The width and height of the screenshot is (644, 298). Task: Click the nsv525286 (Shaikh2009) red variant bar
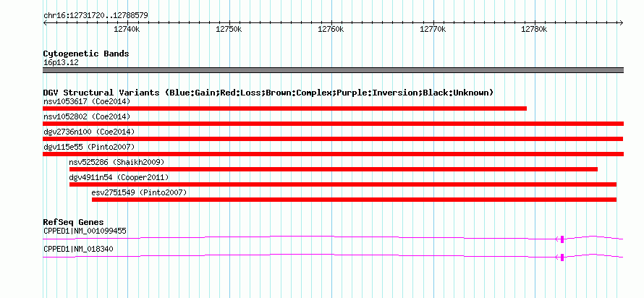pos(334,169)
